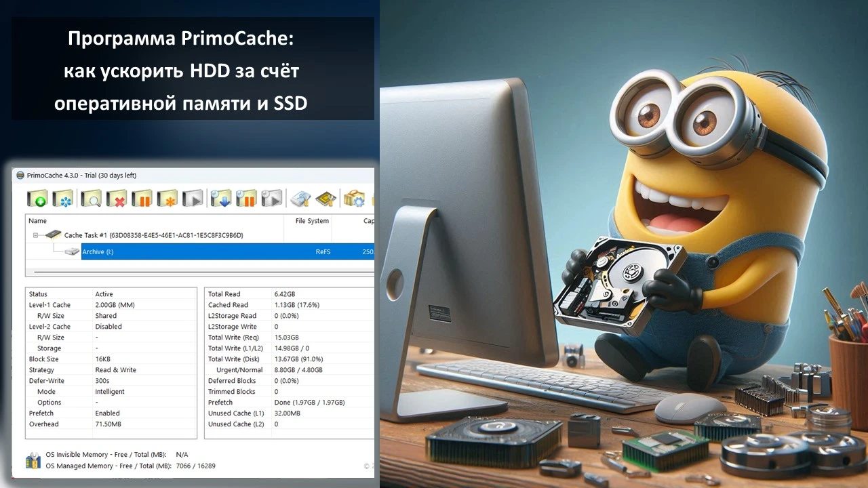Viewport: 868px width, 488px height.
Task: Click the minion illustration thumbnail
Action: pyautogui.click(x=624, y=244)
